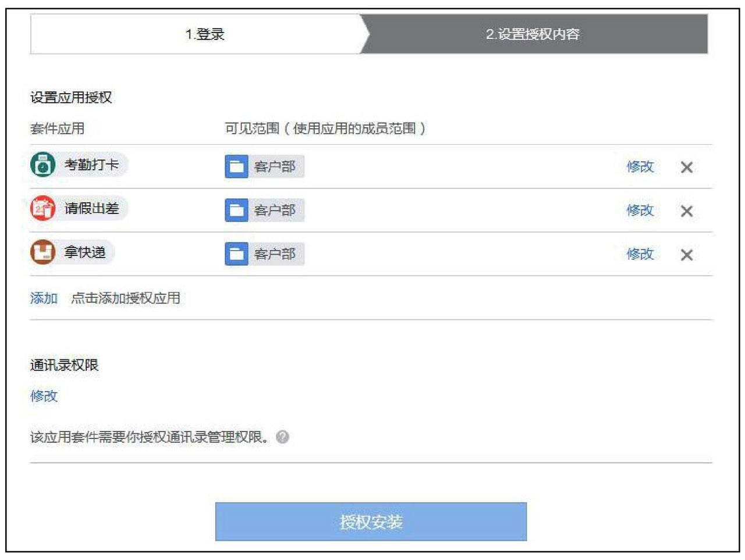Viewport: 745px width, 560px height.
Task: Click 修改 link for 拿快递
Action: pyautogui.click(x=640, y=254)
